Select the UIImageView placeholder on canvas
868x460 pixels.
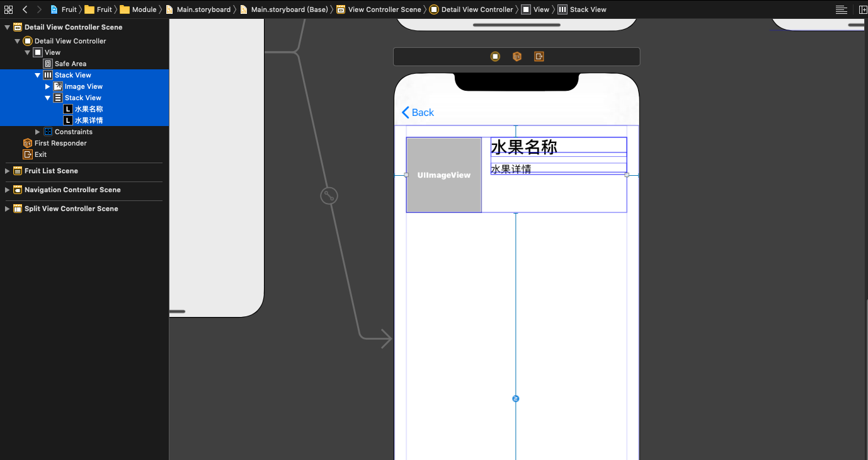tap(444, 175)
